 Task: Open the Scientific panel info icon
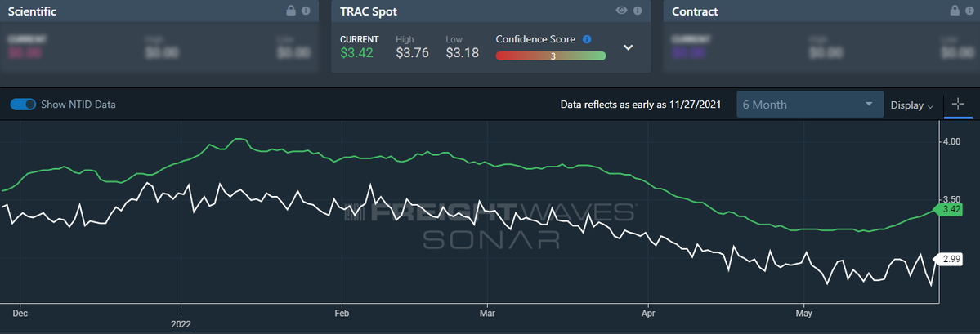[306, 11]
